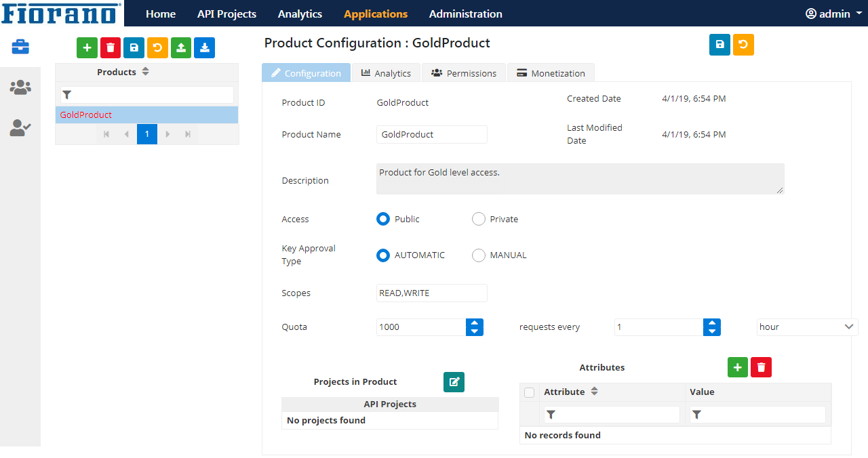Go to last page of Products list

(188, 134)
